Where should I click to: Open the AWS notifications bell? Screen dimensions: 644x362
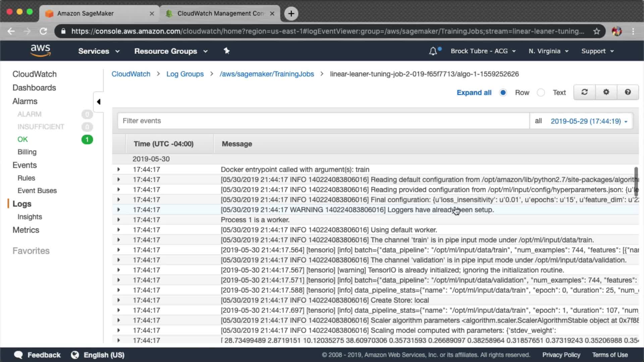click(x=433, y=51)
